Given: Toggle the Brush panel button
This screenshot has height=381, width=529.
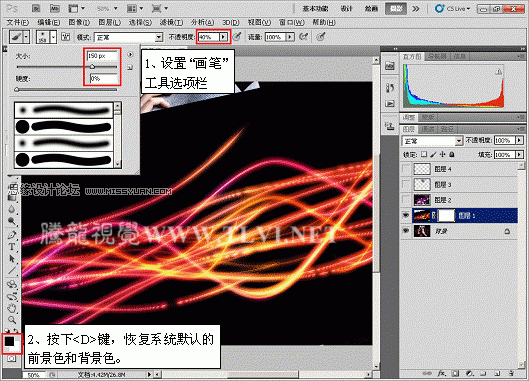Looking at the screenshot, I should click(x=65, y=37).
